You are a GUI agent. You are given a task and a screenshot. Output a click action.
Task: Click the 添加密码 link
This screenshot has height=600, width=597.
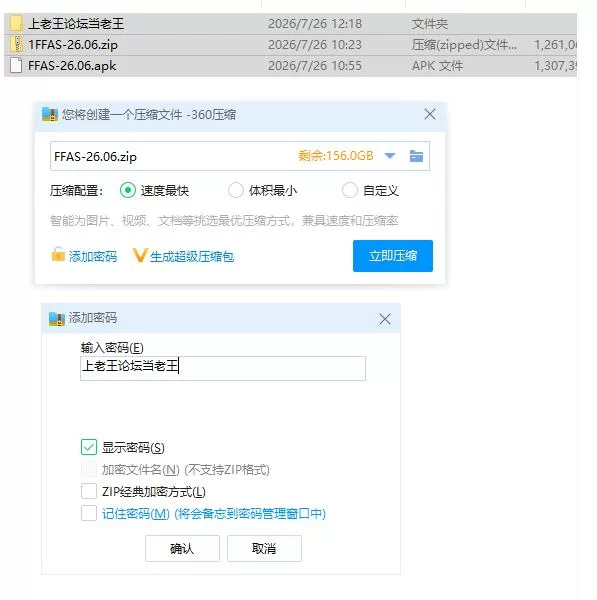93,256
